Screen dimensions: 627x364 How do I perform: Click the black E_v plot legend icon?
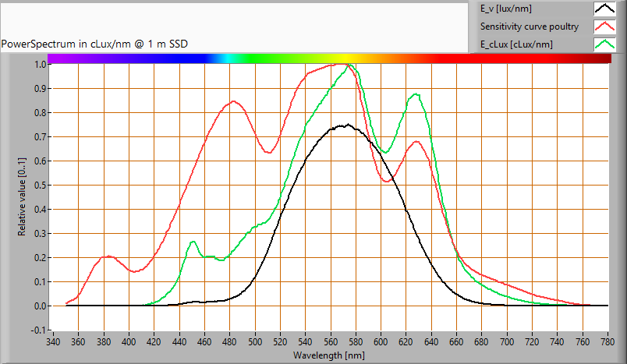tap(605, 9)
